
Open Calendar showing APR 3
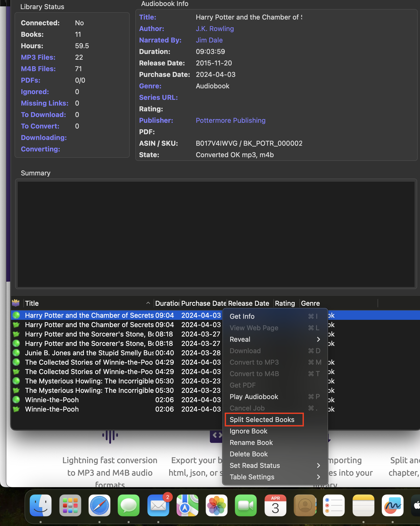[275, 505]
